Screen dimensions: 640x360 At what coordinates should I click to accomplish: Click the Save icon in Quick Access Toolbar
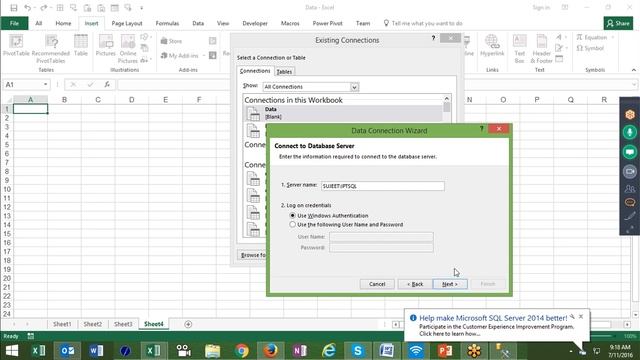coord(13,8)
